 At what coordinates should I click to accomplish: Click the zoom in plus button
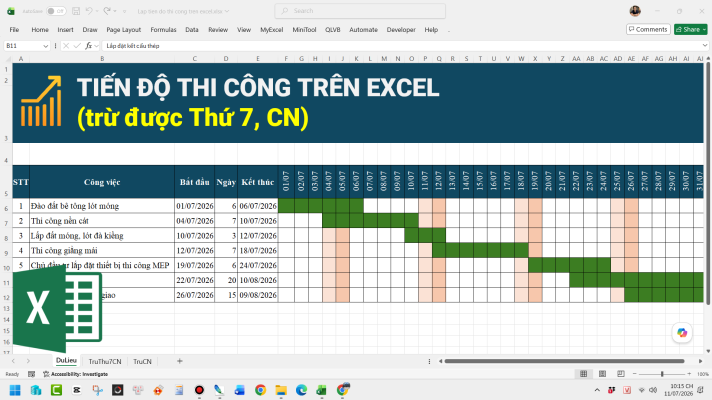pos(689,374)
